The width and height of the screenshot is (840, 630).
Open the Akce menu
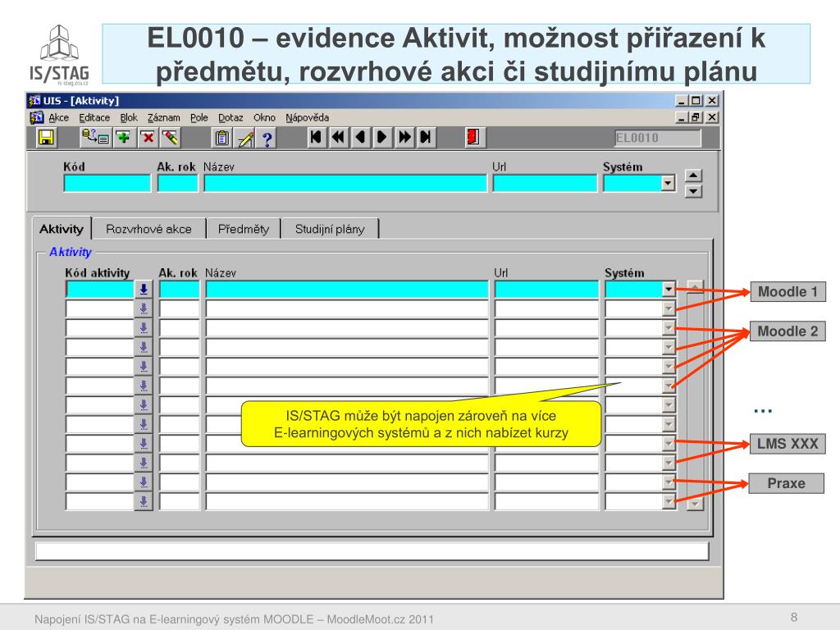[58, 117]
